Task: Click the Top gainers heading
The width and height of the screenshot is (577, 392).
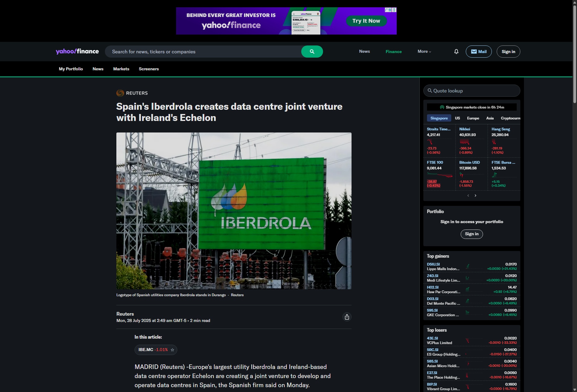Action: pyautogui.click(x=438, y=256)
